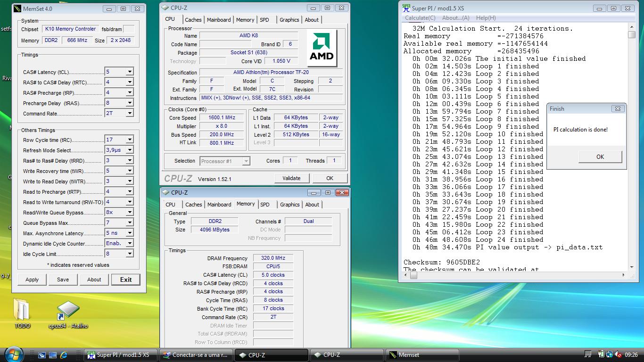Viewport: 644px width, 362px height.
Task: Click Apply button in MemSet
Action: [32, 280]
